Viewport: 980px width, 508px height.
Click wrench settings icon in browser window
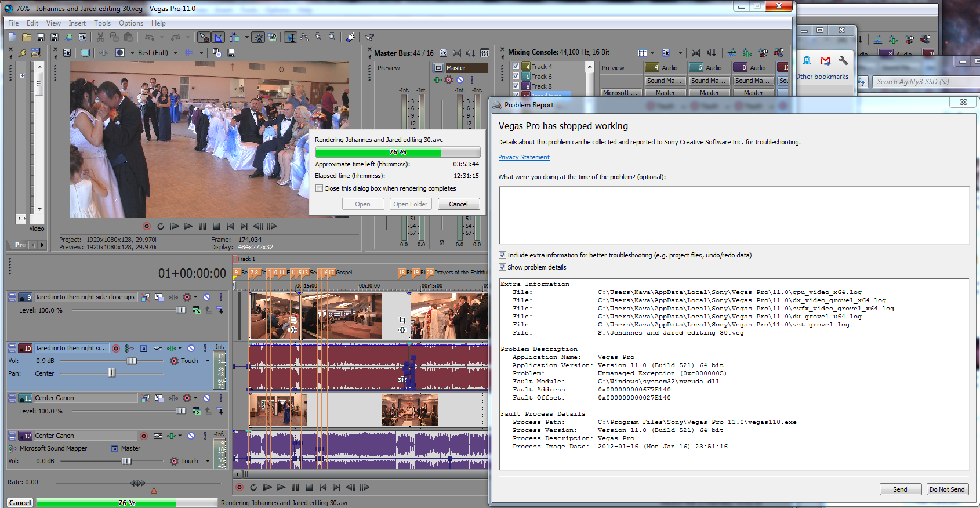pyautogui.click(x=843, y=61)
